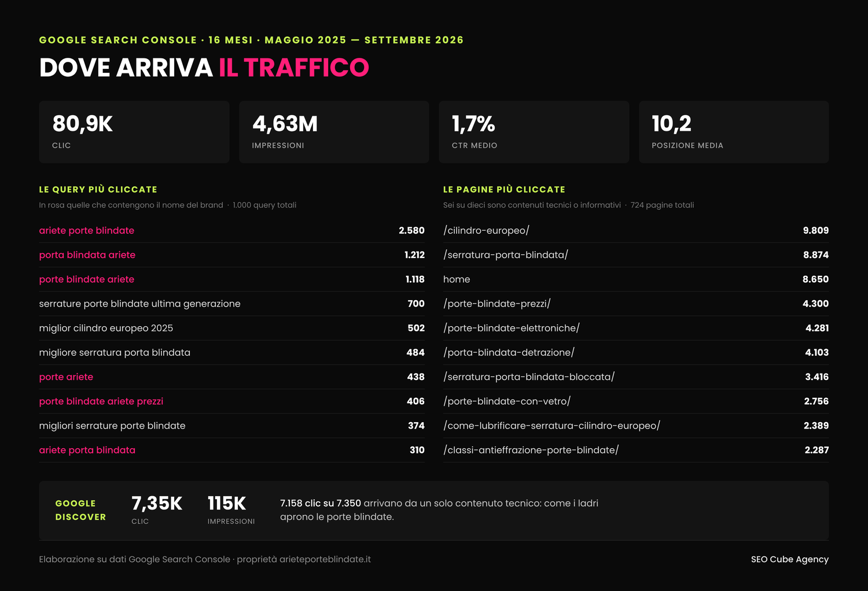Click the query "ariete porta blindata"
This screenshot has height=591, width=868.
click(87, 450)
